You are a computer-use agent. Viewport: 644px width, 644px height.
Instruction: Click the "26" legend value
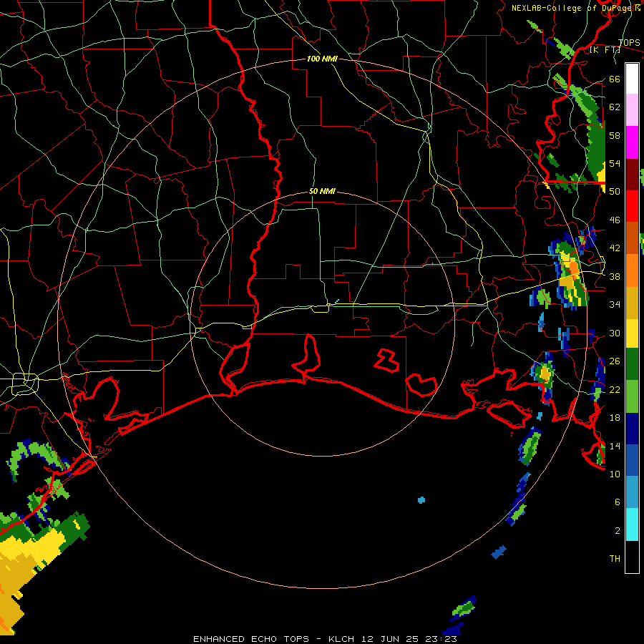point(615,361)
